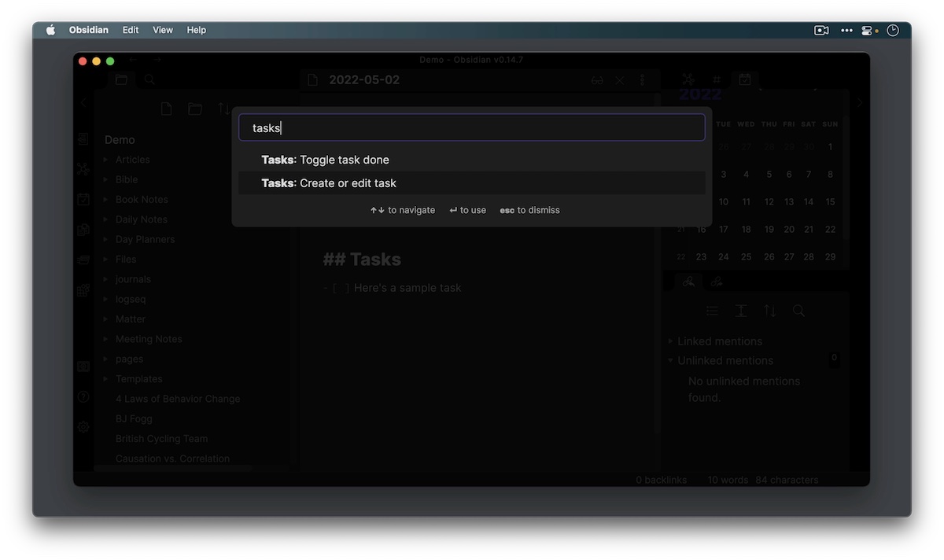Collapse the left sidebar with the chevron
The width and height of the screenshot is (944, 560).
(x=83, y=103)
